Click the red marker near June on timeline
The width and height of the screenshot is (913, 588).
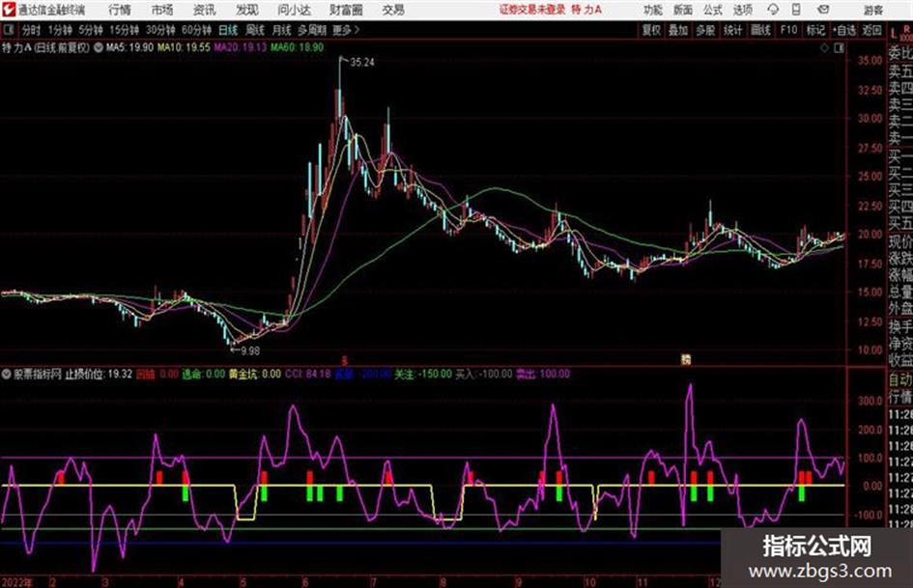344,360
